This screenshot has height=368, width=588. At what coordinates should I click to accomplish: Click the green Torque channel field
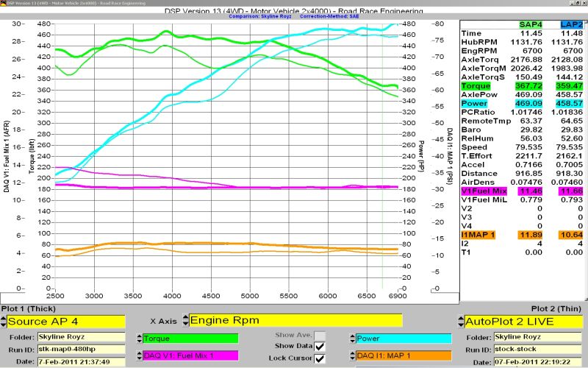tap(190, 339)
